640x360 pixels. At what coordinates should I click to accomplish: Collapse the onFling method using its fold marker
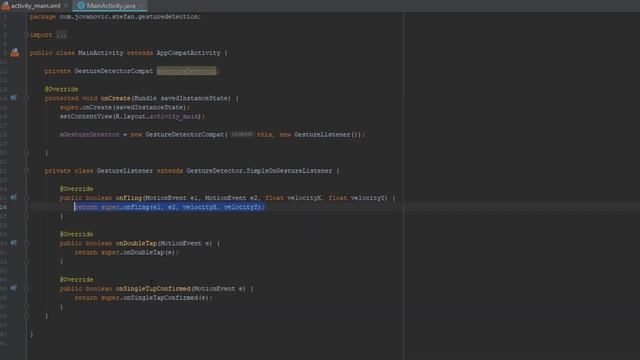click(26, 198)
